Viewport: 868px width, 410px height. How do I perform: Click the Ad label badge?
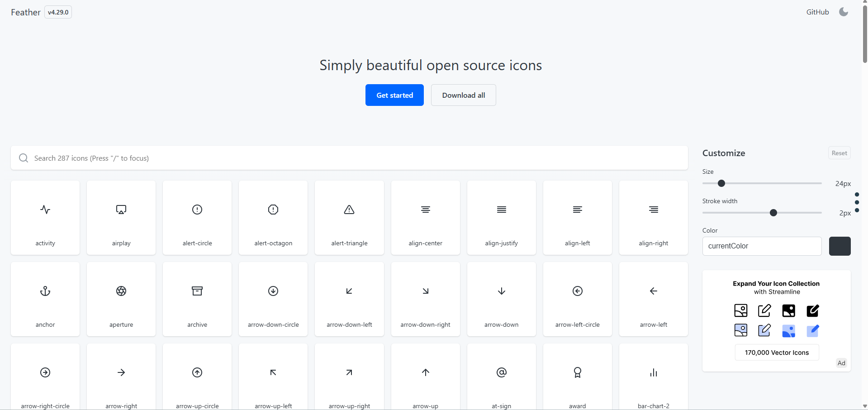pos(841,363)
